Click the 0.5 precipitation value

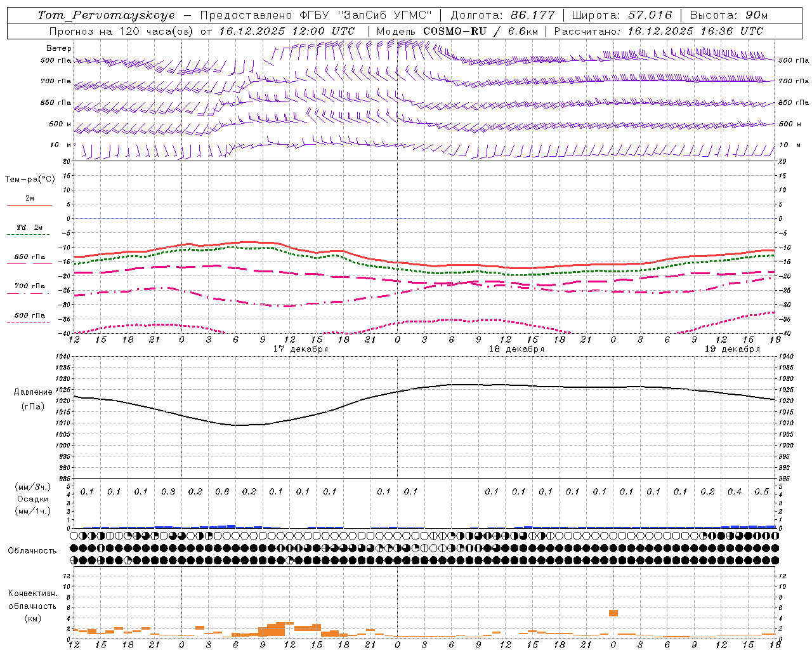click(x=762, y=491)
